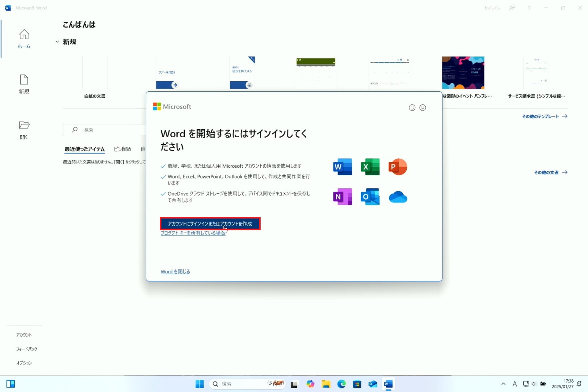Click the Word app icon in dialog
The image size is (588, 392).
tap(342, 167)
